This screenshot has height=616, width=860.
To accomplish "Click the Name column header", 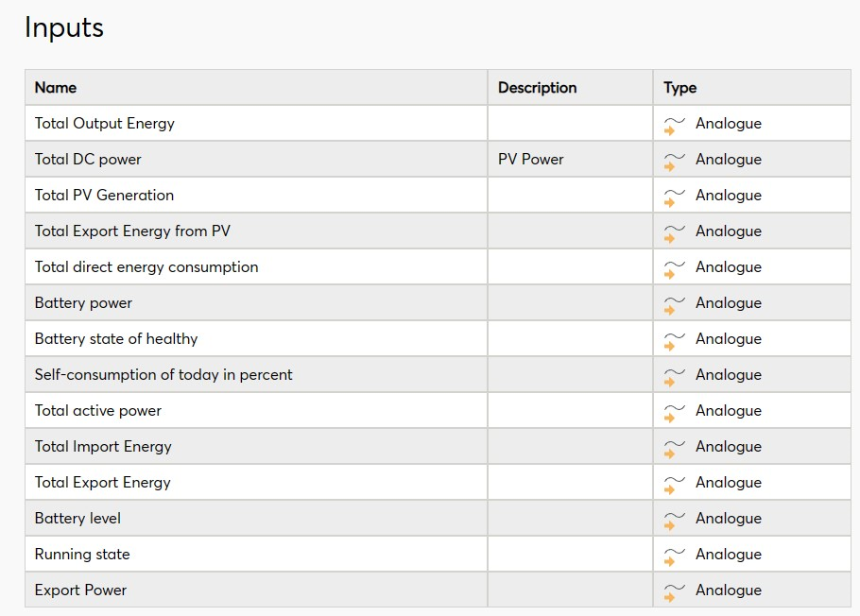I will [56, 88].
